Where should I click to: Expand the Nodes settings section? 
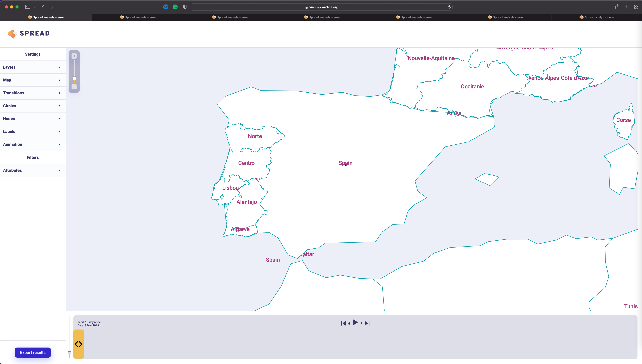[x=33, y=119]
